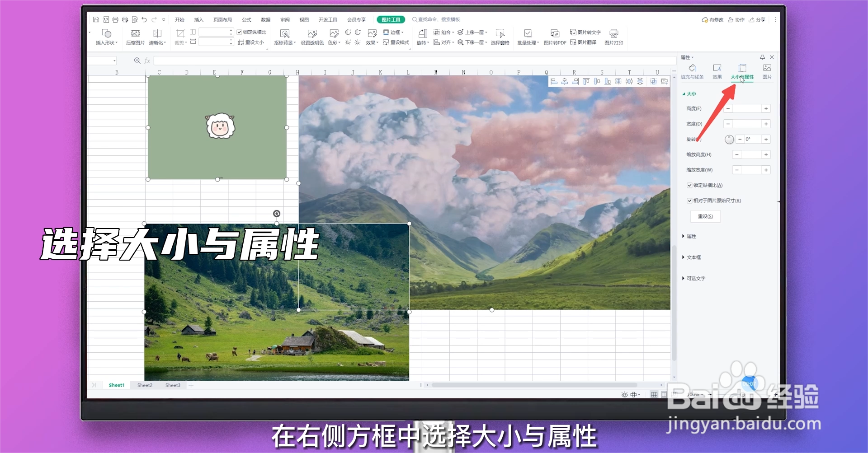Select the Picture Tools (图片工具) tab
868x453 pixels.
pyautogui.click(x=391, y=19)
